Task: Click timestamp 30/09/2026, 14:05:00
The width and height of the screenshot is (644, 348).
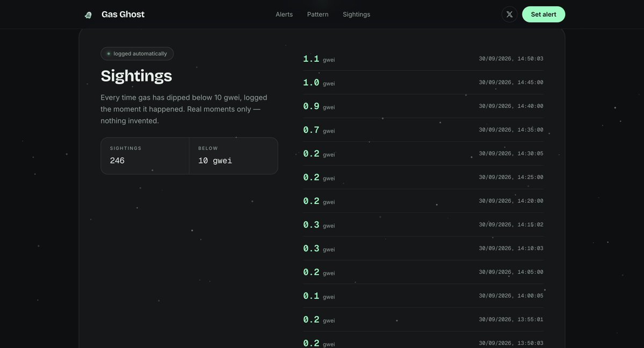Action: pos(510,272)
